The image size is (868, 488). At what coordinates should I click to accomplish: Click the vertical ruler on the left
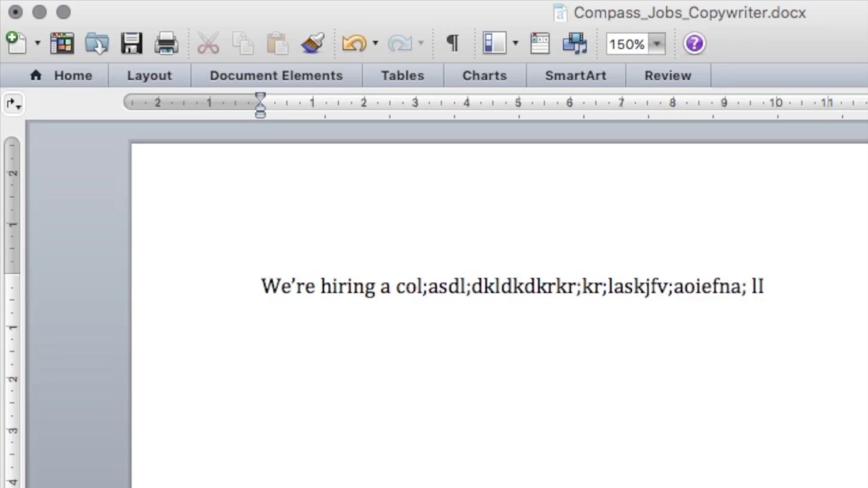coord(12,312)
